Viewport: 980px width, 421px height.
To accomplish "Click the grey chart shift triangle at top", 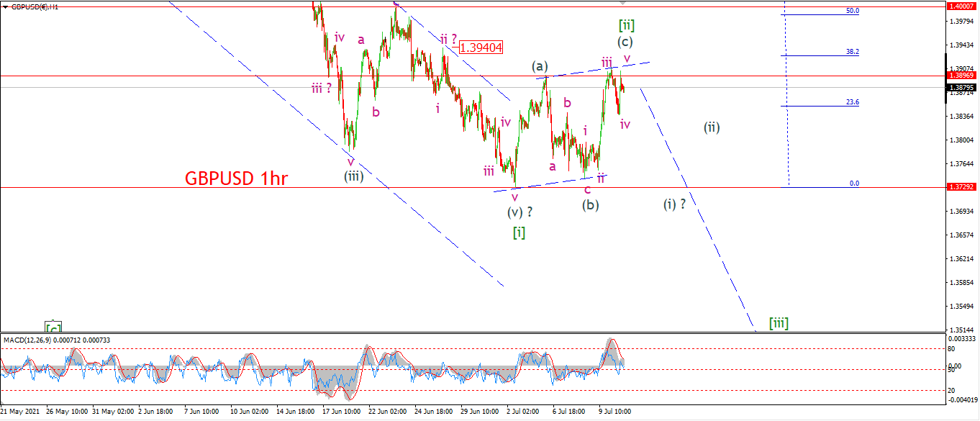I will coord(624,3).
